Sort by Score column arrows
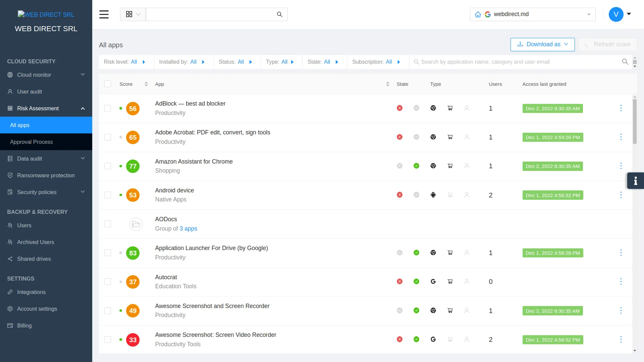This screenshot has width=644, height=362. point(146,84)
